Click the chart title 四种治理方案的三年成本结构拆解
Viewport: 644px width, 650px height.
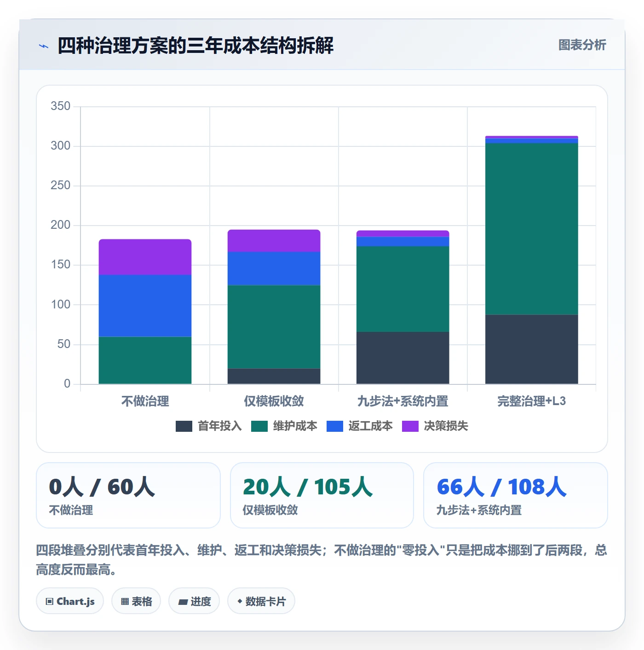tap(195, 46)
